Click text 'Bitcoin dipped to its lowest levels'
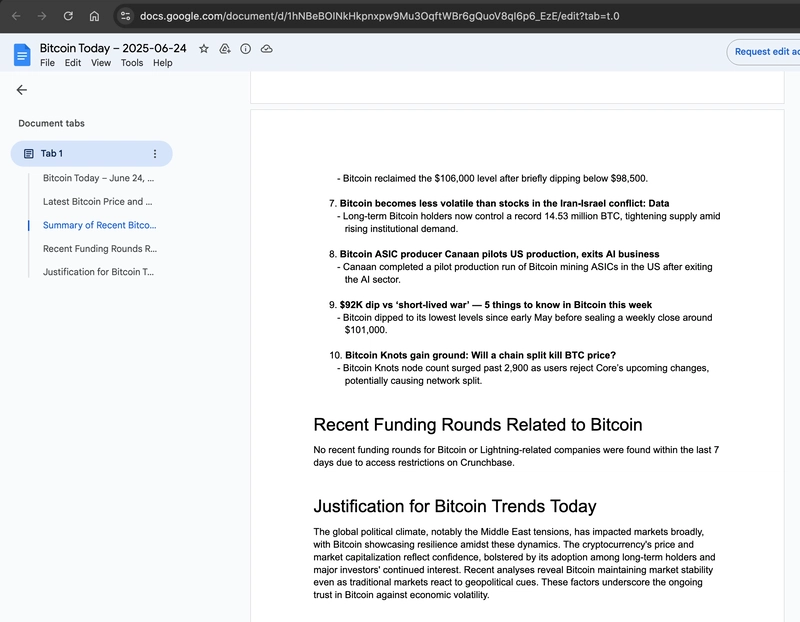Viewport: 800px width, 622px height. (524, 324)
